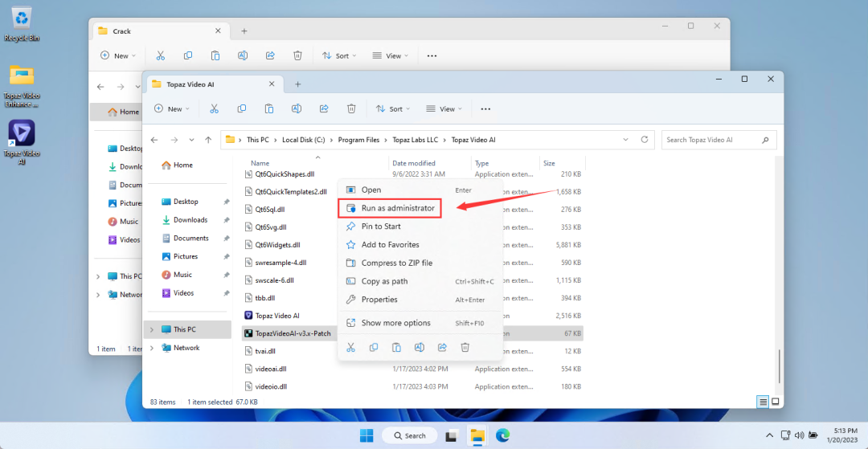Choose Pin to Start in context menu

tap(420, 227)
